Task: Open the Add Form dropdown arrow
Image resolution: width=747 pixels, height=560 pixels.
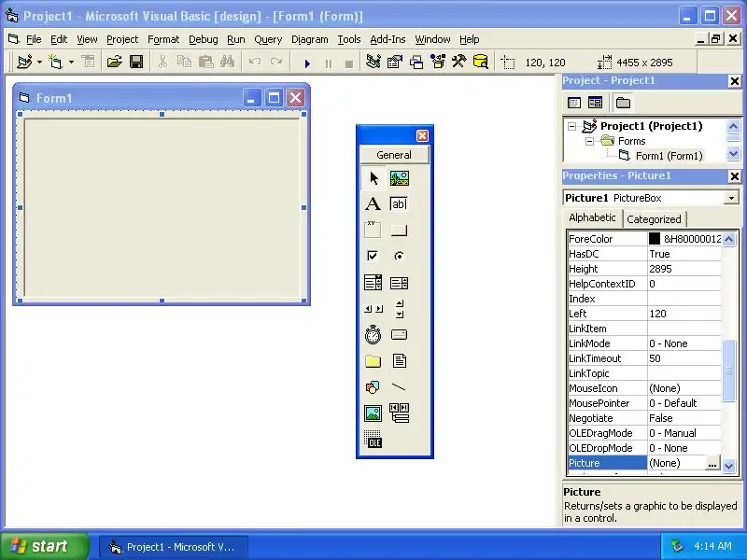Action: (71, 62)
